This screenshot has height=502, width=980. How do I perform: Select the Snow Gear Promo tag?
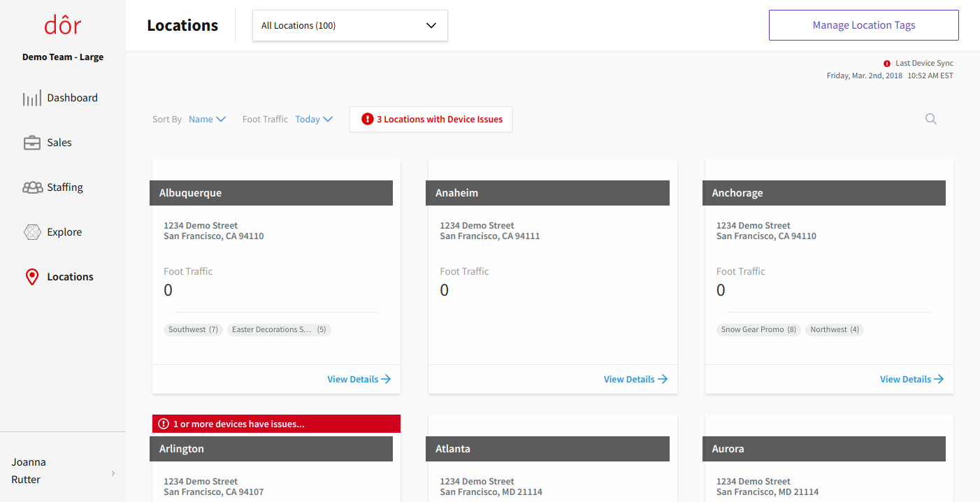[758, 329]
